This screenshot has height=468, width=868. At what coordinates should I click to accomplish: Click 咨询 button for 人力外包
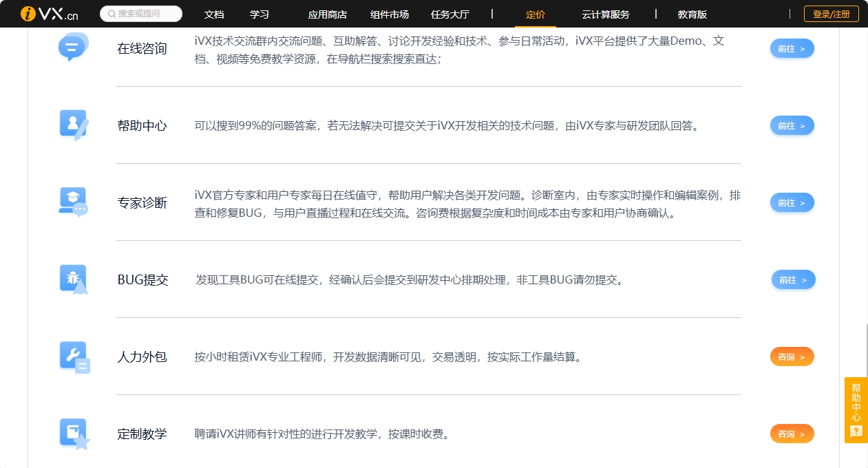point(792,357)
